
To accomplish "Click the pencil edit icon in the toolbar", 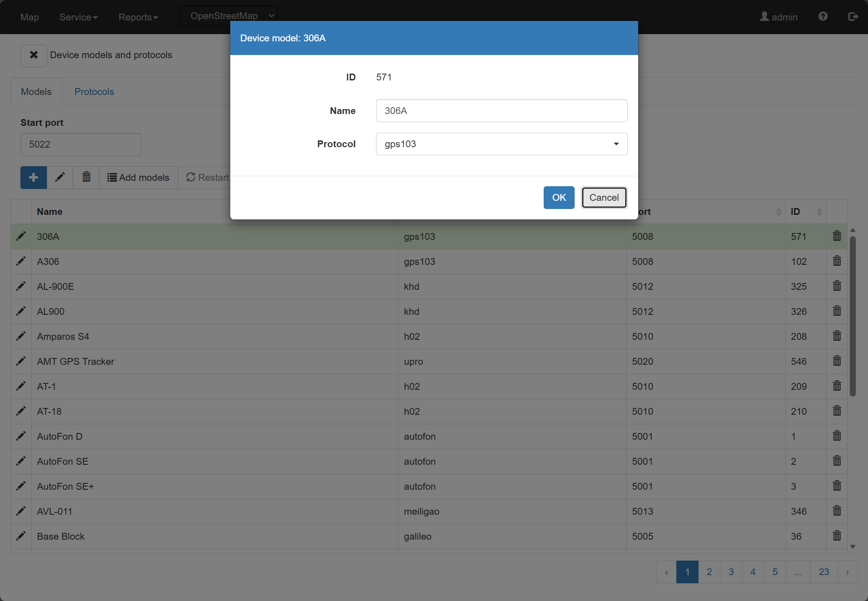I will (60, 178).
